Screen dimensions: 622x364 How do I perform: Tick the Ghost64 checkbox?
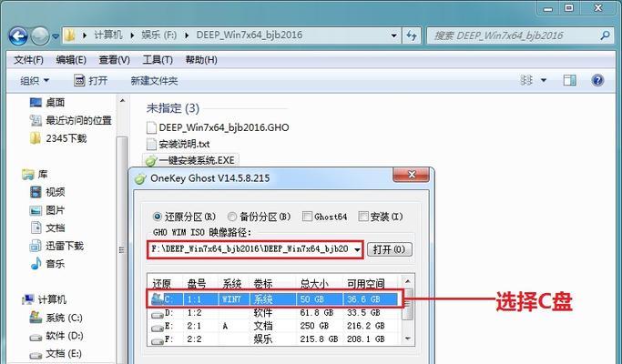pyautogui.click(x=307, y=217)
